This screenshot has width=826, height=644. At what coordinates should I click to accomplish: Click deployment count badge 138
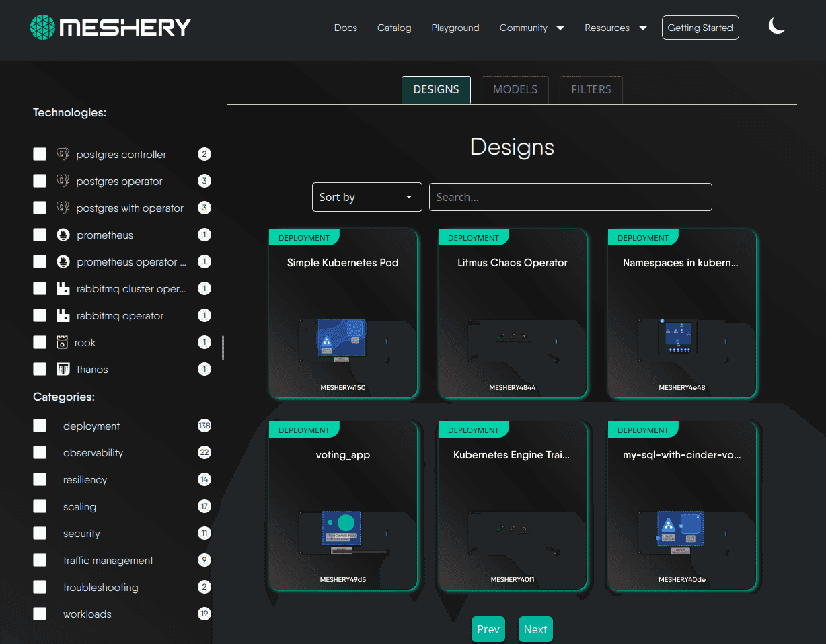[x=204, y=426]
